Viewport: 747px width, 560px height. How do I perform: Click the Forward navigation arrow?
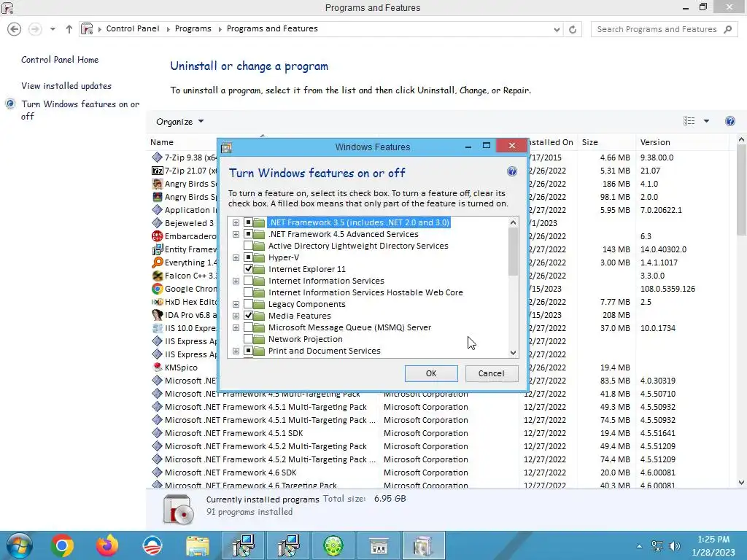click(x=35, y=29)
